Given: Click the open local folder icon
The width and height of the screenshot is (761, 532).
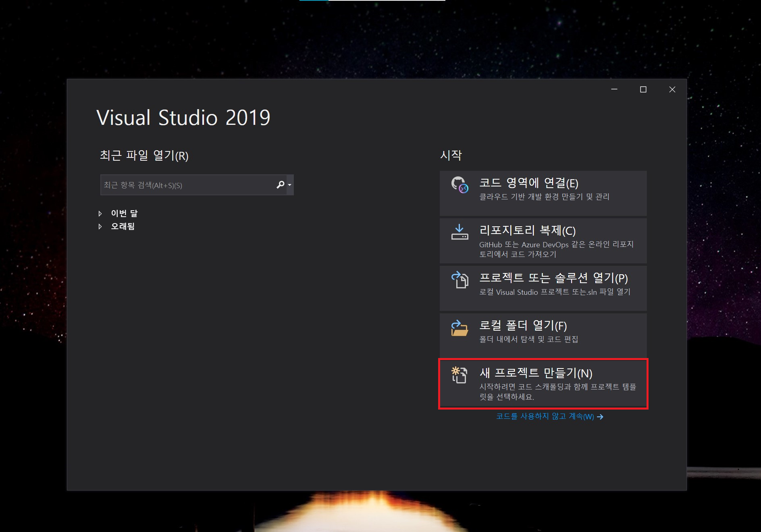Looking at the screenshot, I should 460,328.
